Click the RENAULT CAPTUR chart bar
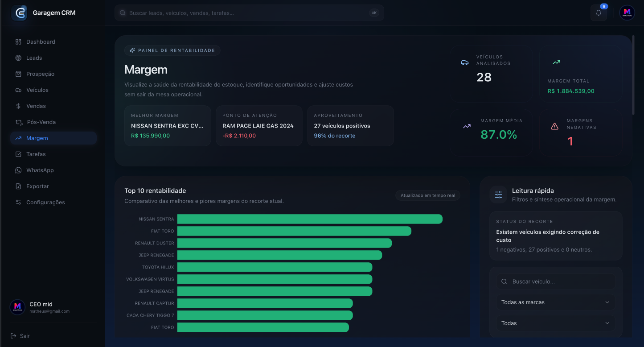 (265, 303)
